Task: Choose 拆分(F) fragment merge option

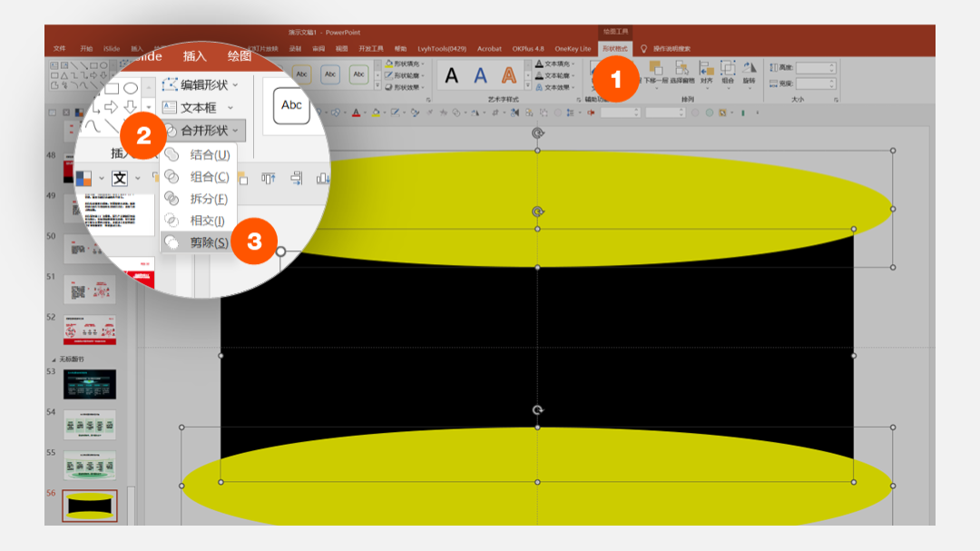Action: pyautogui.click(x=198, y=199)
